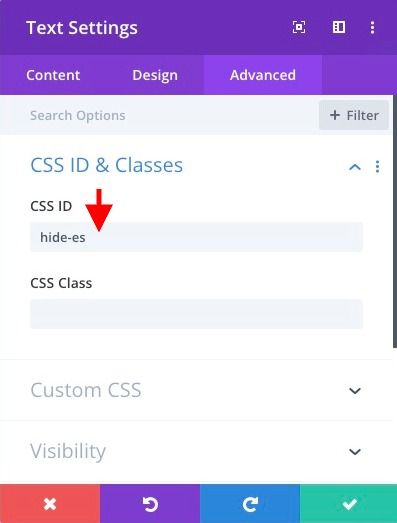Open CSS ID & Classes options dots
The width and height of the screenshot is (397, 523).
(x=377, y=166)
